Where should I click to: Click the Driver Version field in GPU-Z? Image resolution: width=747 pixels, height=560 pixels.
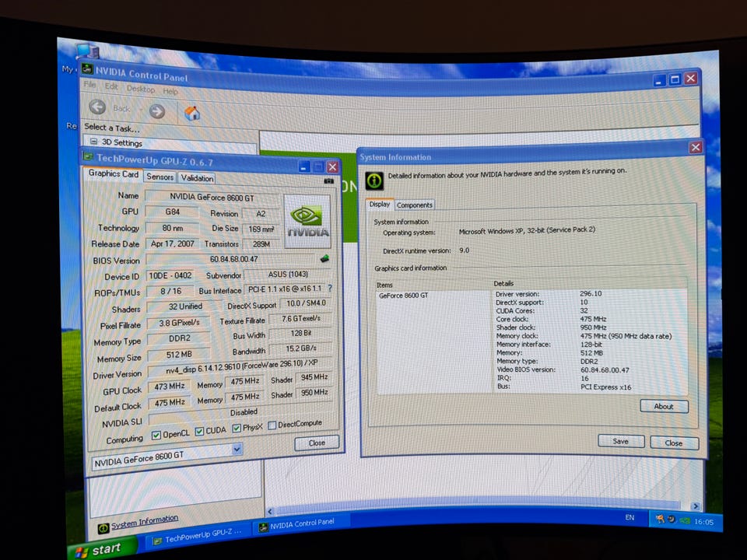pos(240,366)
